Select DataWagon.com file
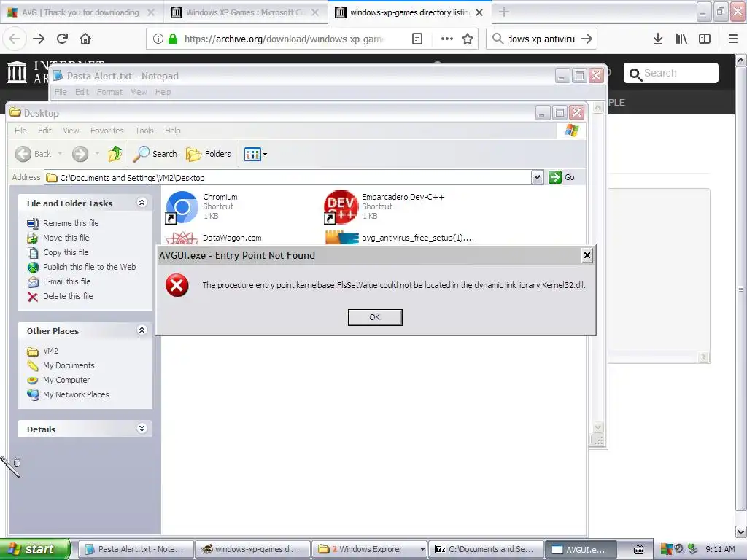This screenshot has height=560, width=747. pyautogui.click(x=232, y=238)
